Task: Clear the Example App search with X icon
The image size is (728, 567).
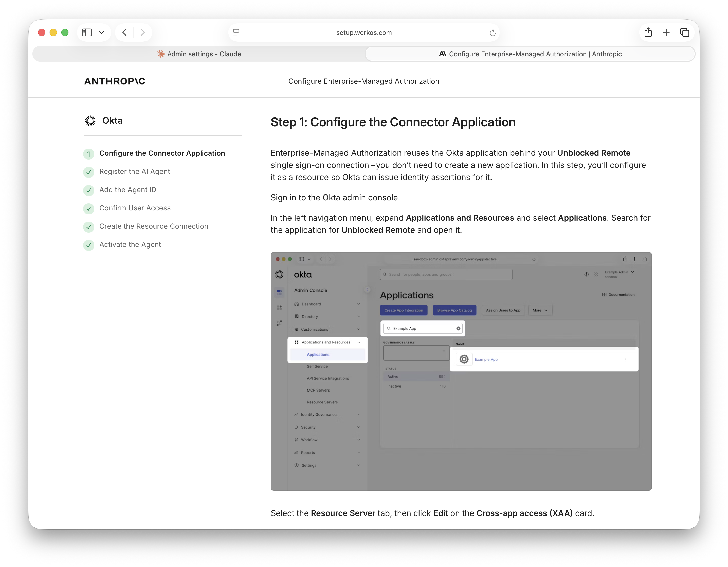Action: [458, 329]
